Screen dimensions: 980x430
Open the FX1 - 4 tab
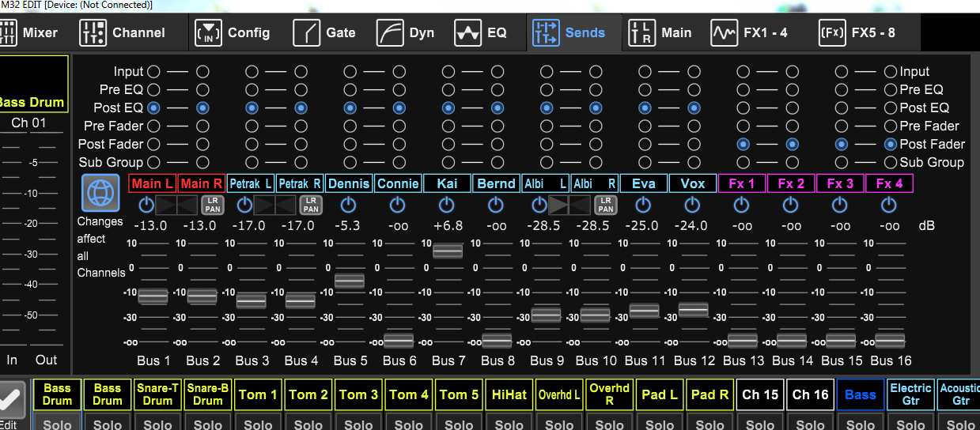750,33
